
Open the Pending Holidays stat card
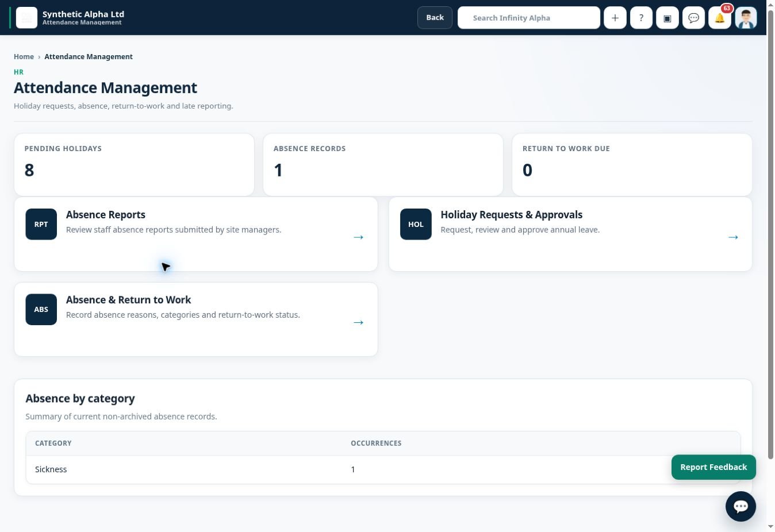[x=134, y=165]
